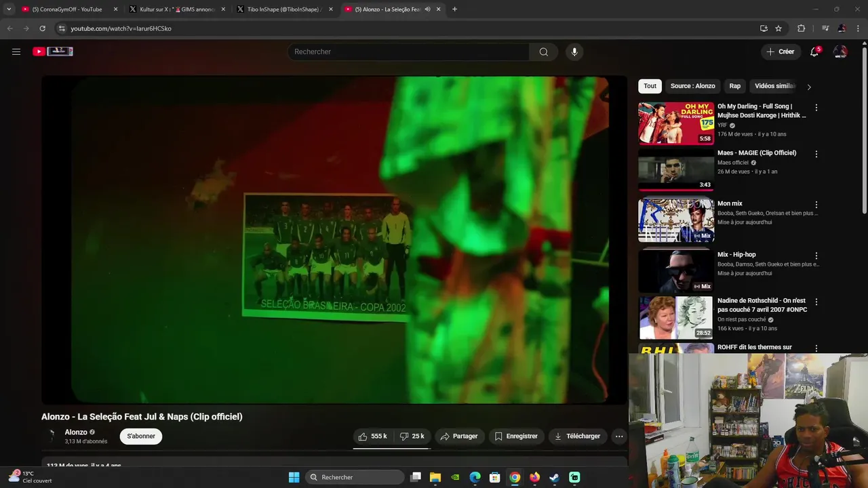Screen dimensions: 868x488
Task: Open the Chrome extensions puzzle icon
Action: (802, 28)
